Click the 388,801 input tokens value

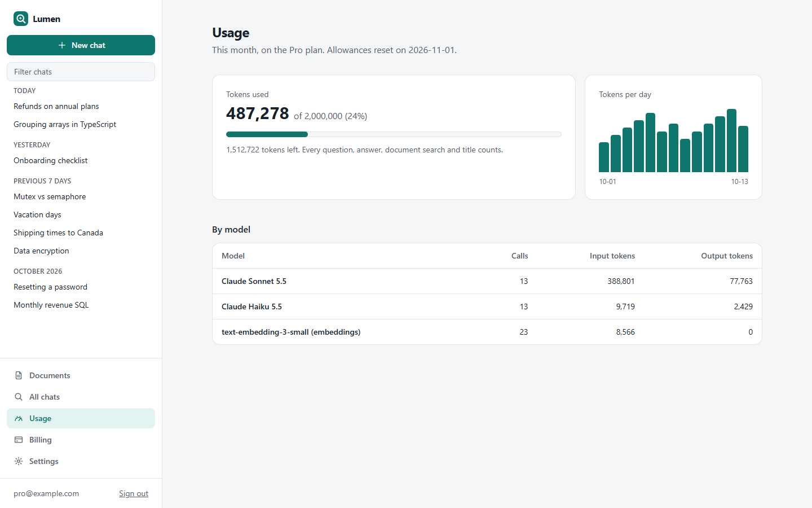tap(621, 281)
